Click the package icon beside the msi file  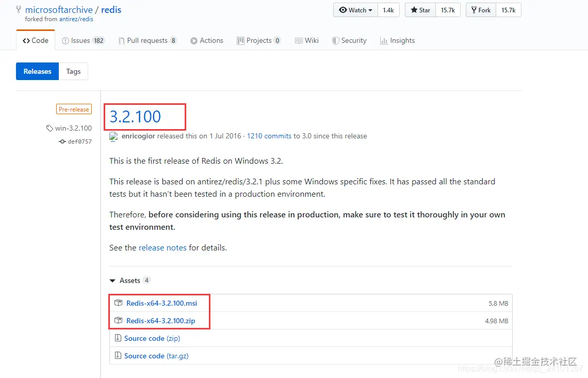pyautogui.click(x=119, y=303)
